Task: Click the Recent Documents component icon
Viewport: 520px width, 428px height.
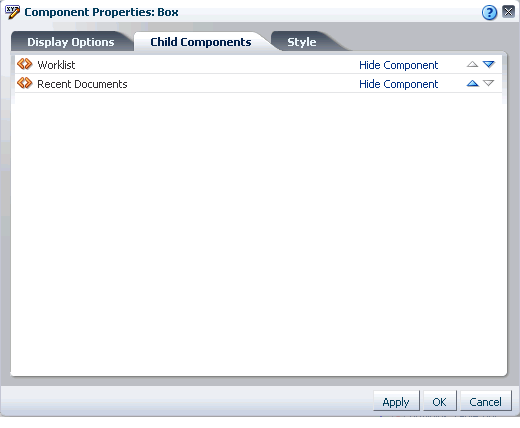Action: tap(25, 83)
